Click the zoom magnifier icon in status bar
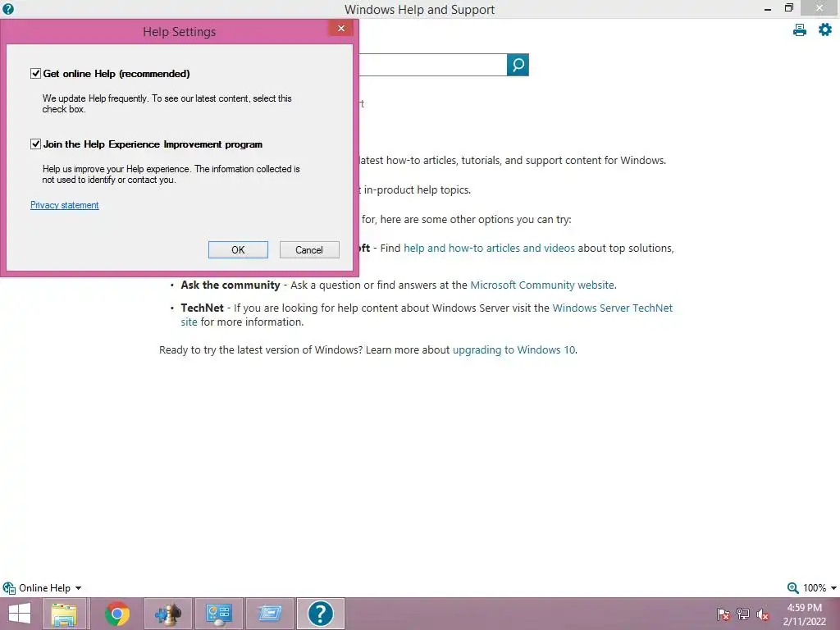The image size is (840, 630). click(x=793, y=587)
